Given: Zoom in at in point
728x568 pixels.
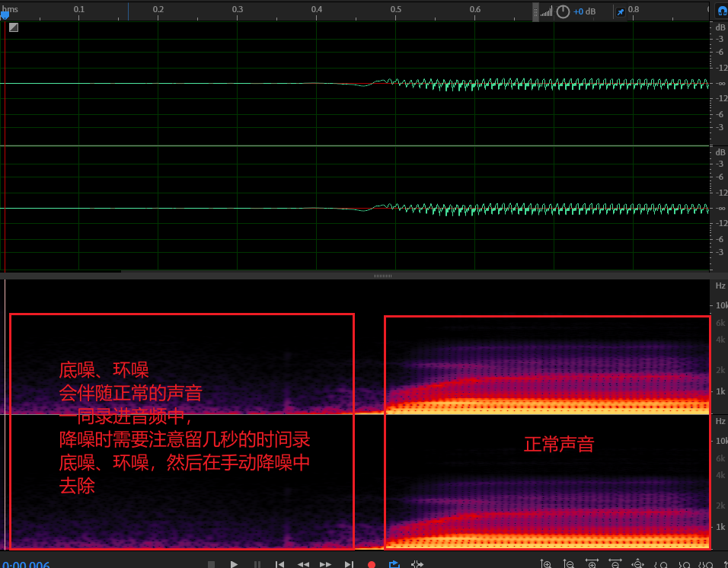Looking at the screenshot, I should 661,564.
